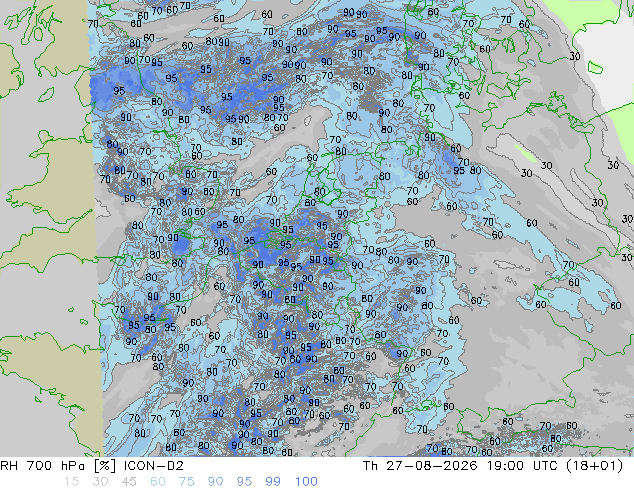Click legend value '100' in color scale
The width and height of the screenshot is (634, 490).
[306, 482]
